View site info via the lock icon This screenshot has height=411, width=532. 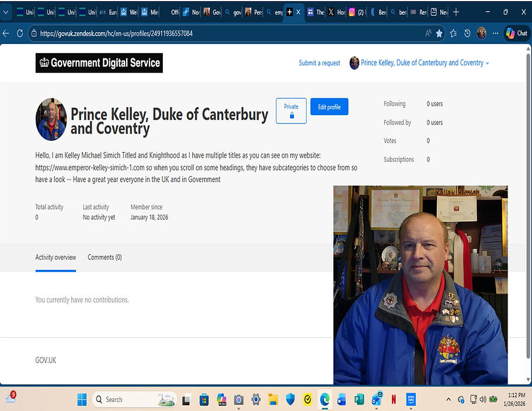34,33
